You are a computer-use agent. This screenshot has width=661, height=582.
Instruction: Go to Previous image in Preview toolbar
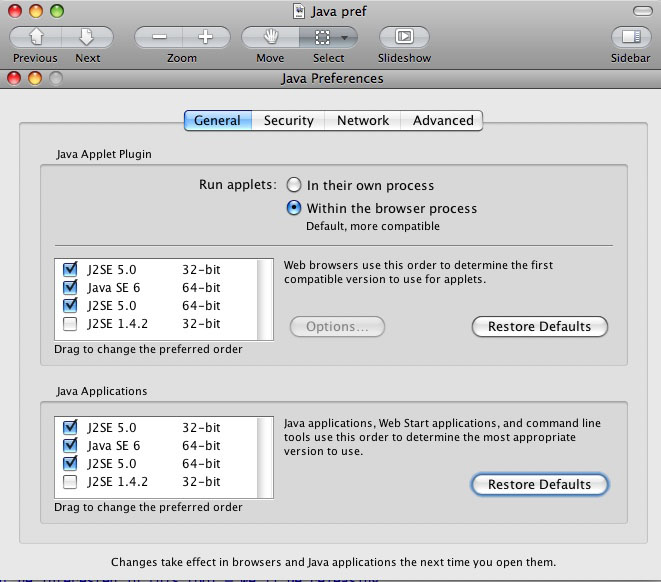pyautogui.click(x=36, y=37)
